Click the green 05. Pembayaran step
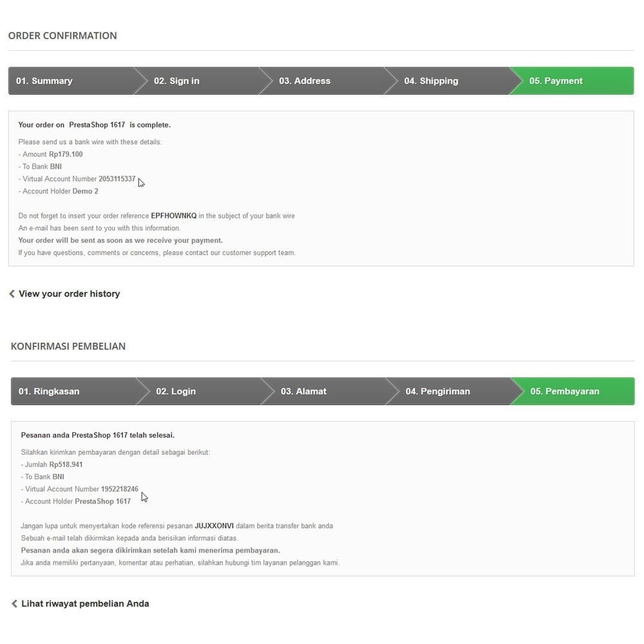 click(x=573, y=392)
